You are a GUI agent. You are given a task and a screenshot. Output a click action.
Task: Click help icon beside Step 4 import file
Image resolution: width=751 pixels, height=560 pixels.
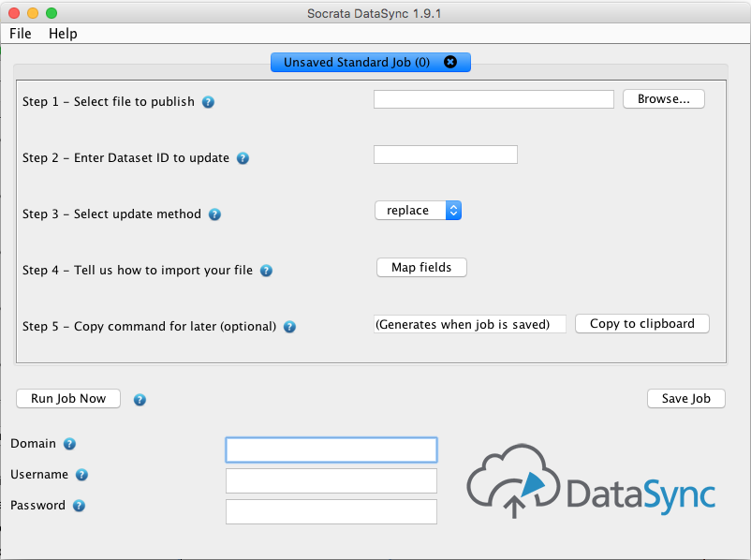click(x=266, y=271)
